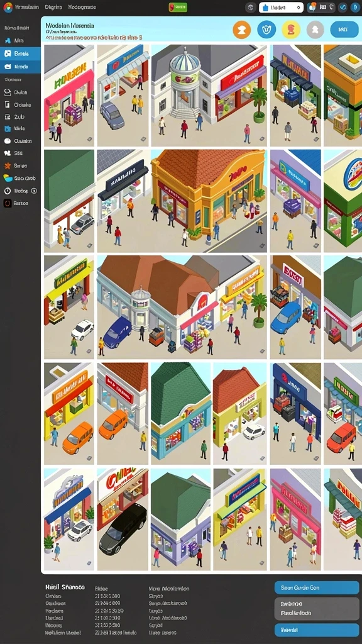Open the sidebar item with the yellow-and-blue cloud icon
This screenshot has height=644, width=362.
click(21, 178)
